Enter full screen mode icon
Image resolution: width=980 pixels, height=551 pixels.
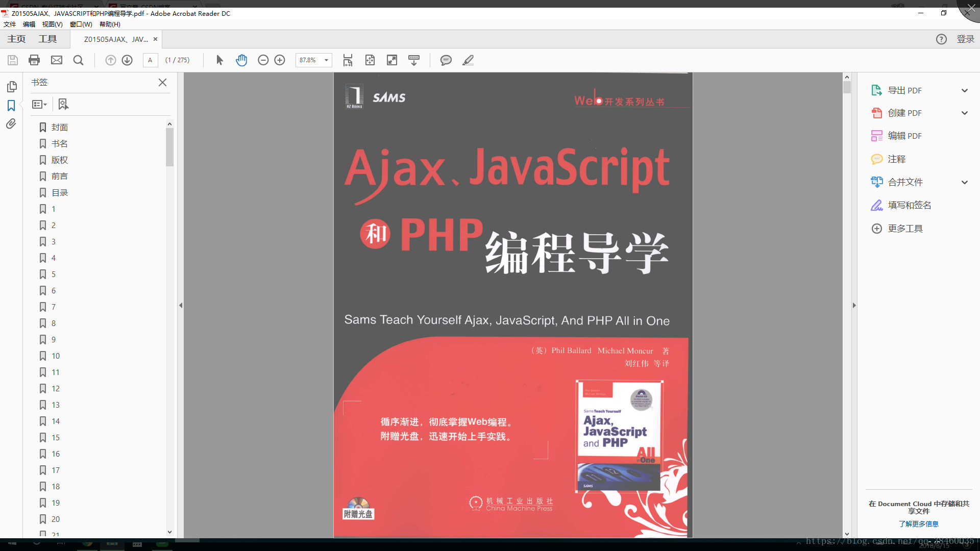pyautogui.click(x=392, y=60)
